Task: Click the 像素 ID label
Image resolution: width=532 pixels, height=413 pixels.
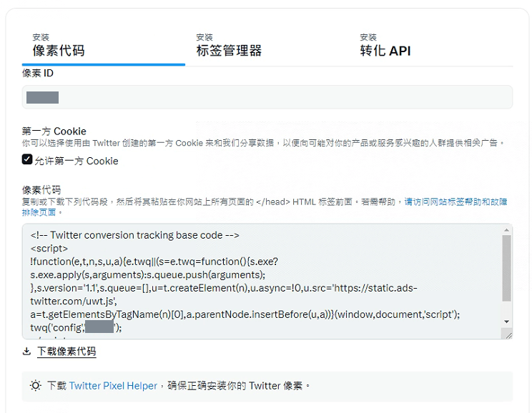Action: 38,74
